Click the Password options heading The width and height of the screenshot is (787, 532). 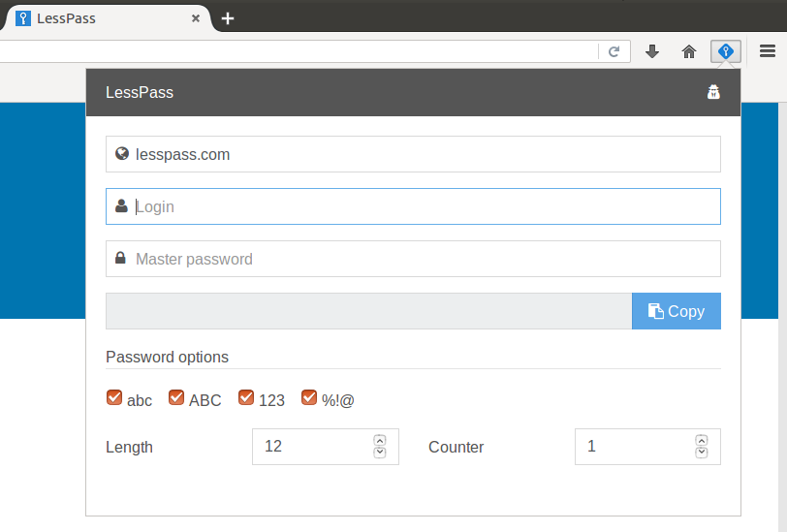pyautogui.click(x=167, y=357)
